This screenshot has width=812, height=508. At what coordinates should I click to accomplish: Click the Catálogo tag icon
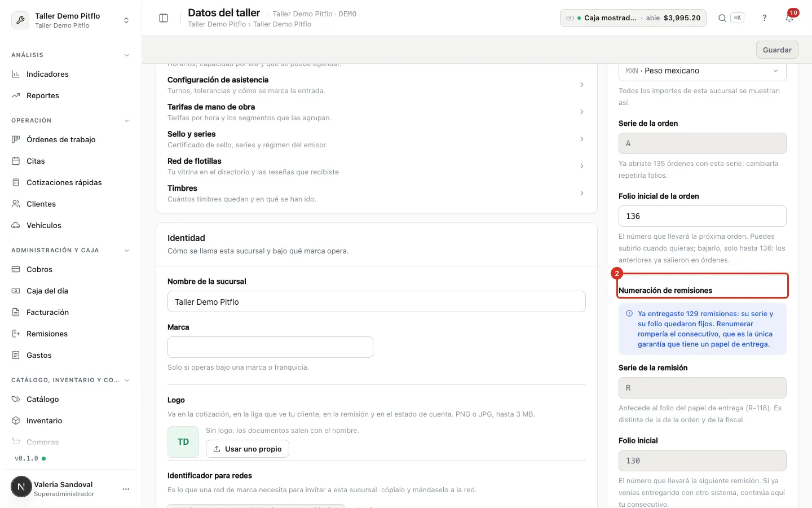click(x=16, y=399)
